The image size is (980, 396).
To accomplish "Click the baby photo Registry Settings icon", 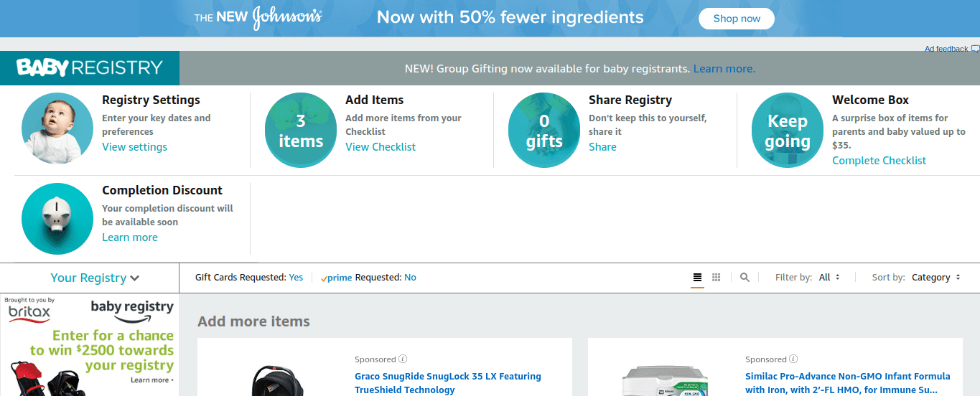I will [x=57, y=131].
